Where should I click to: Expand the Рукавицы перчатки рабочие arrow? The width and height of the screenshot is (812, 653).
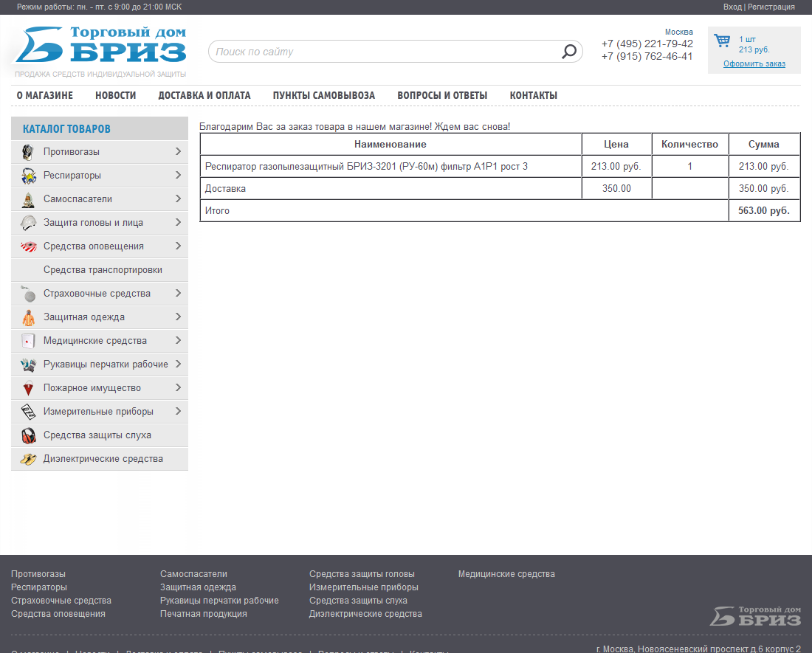[178, 364]
